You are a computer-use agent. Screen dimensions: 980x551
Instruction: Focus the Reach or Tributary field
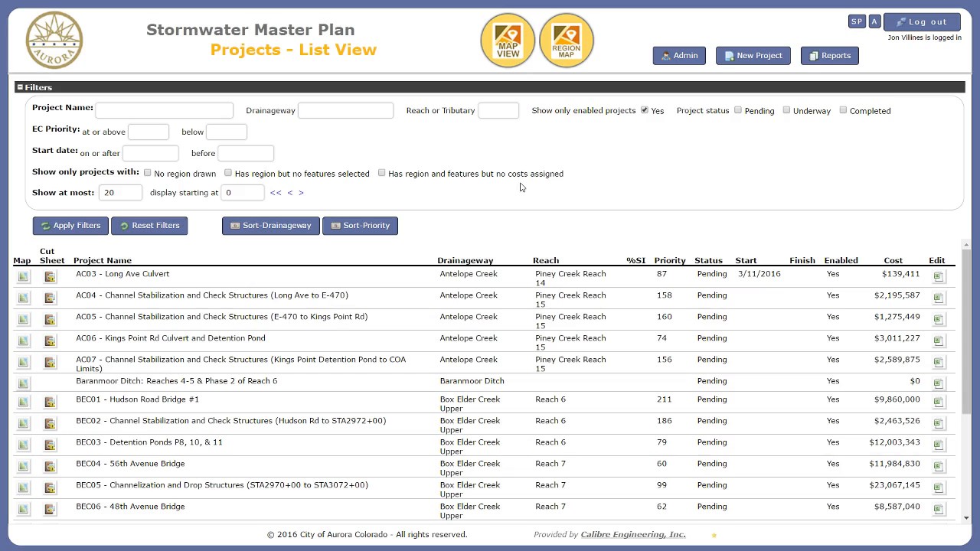(x=498, y=110)
